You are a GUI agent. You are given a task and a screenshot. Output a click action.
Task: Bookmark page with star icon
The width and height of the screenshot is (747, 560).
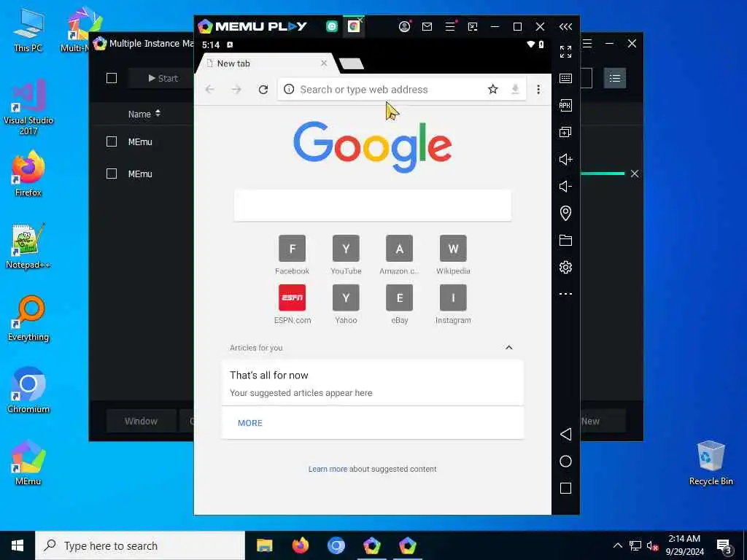tap(492, 89)
